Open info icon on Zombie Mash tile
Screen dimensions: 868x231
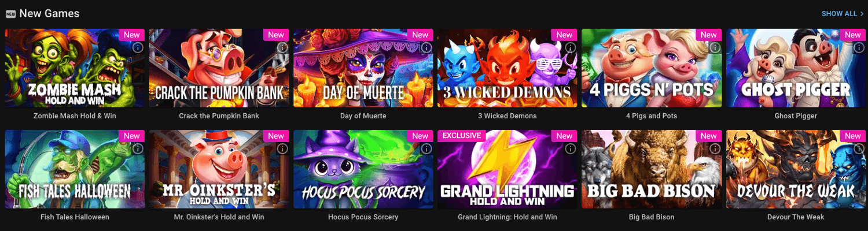pyautogui.click(x=138, y=47)
